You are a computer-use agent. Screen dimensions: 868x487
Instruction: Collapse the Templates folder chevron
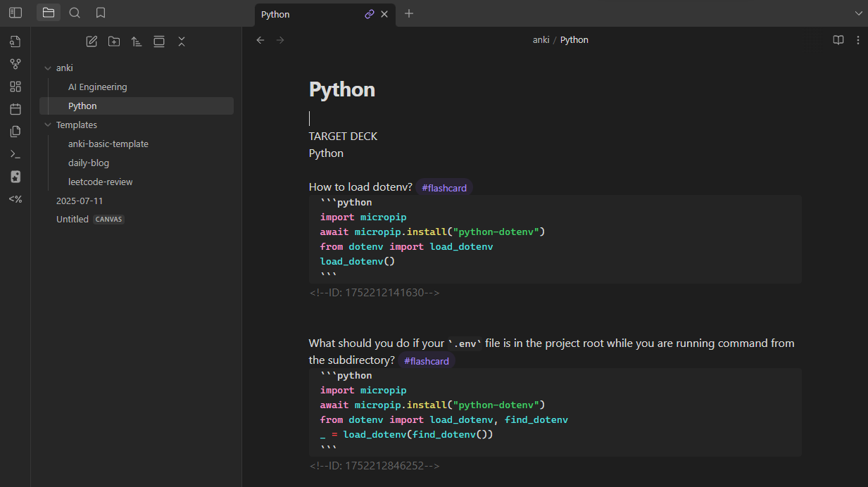48,125
